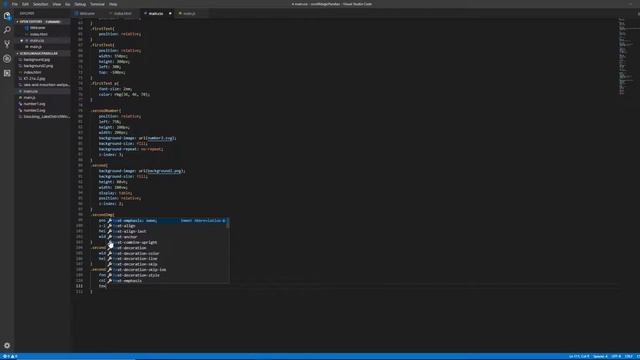Viewport: 640px width, 360px height.
Task: Switch to the Welcome editor tab
Action: pos(87,13)
